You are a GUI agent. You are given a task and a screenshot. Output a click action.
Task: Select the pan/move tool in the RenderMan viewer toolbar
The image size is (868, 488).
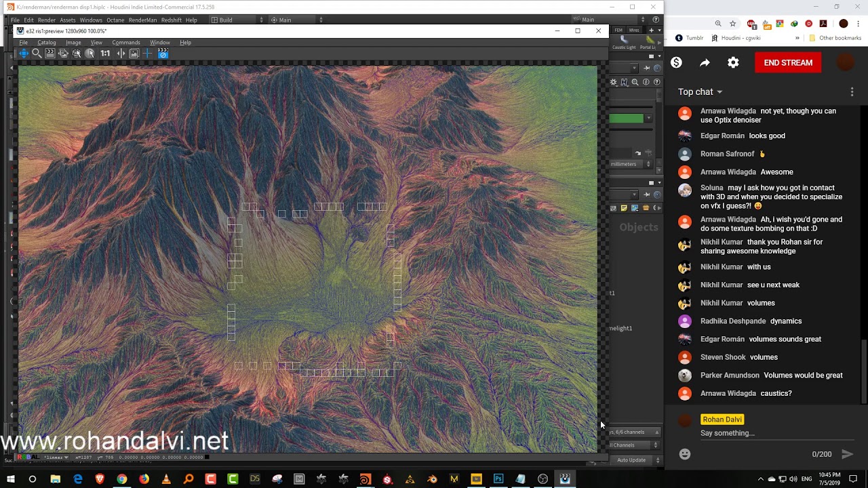pyautogui.click(x=24, y=54)
